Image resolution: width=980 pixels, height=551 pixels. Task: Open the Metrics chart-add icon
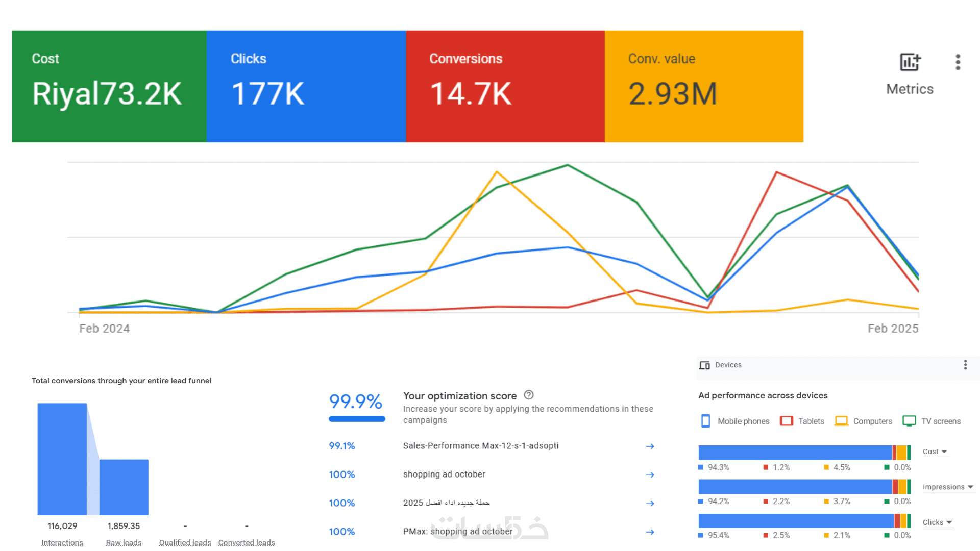coord(910,62)
